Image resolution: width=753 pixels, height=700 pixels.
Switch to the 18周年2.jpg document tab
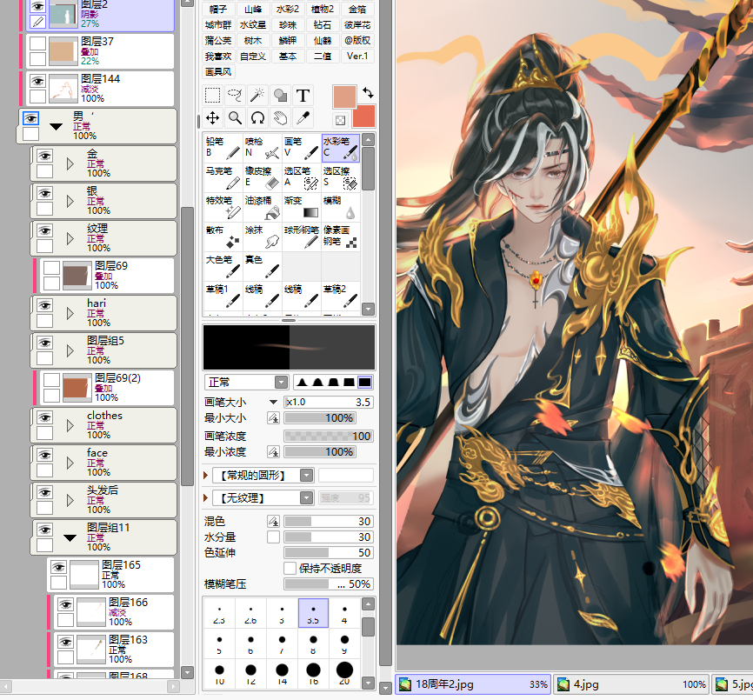tap(474, 684)
